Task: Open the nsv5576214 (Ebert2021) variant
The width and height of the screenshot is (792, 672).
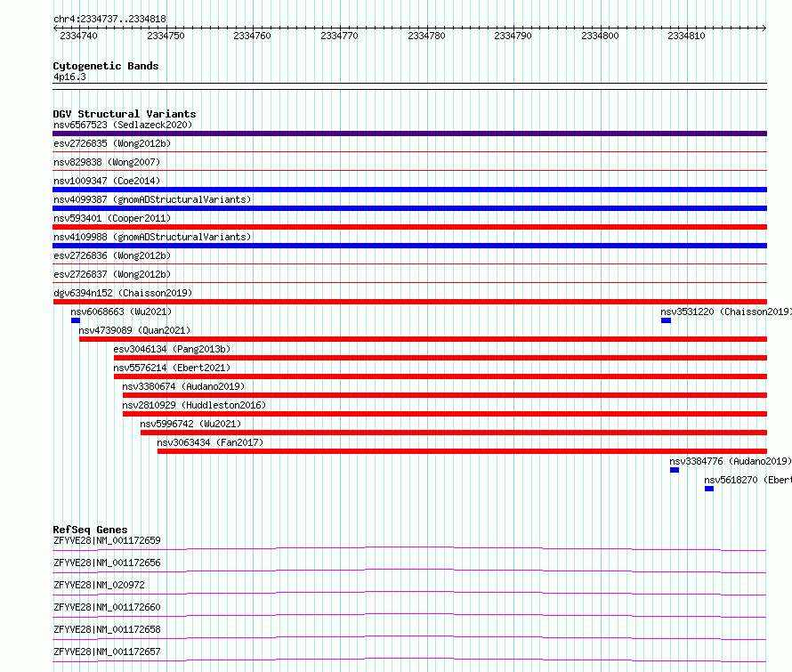Action: (172, 368)
